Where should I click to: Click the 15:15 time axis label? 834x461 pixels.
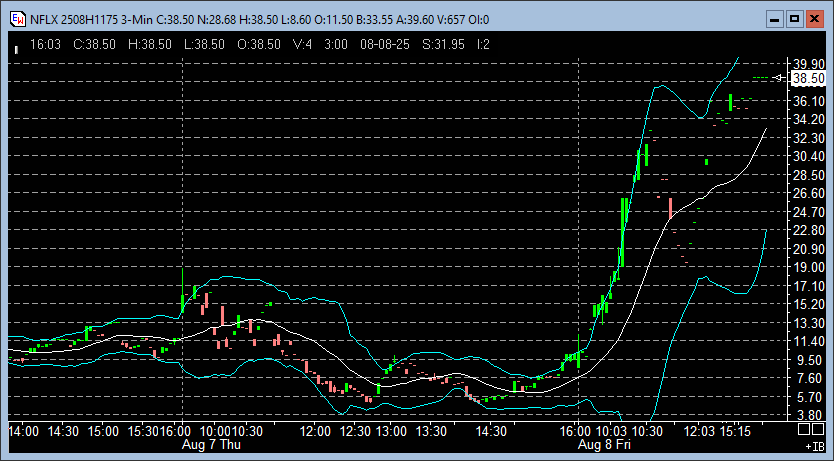736,431
